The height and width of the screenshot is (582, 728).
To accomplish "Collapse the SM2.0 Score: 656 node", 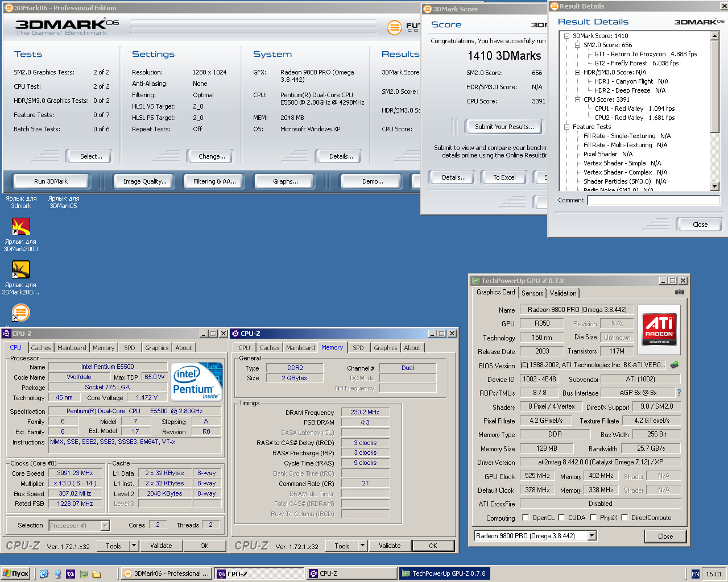I will [x=577, y=45].
